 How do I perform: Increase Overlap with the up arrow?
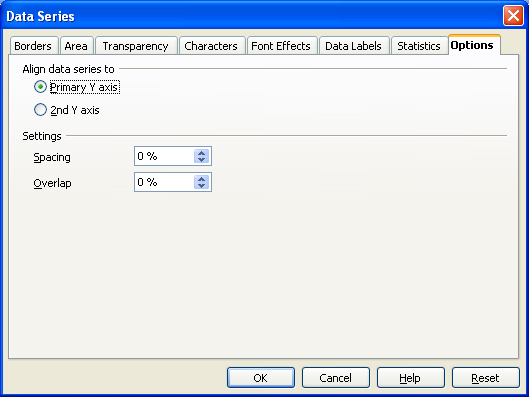201,179
